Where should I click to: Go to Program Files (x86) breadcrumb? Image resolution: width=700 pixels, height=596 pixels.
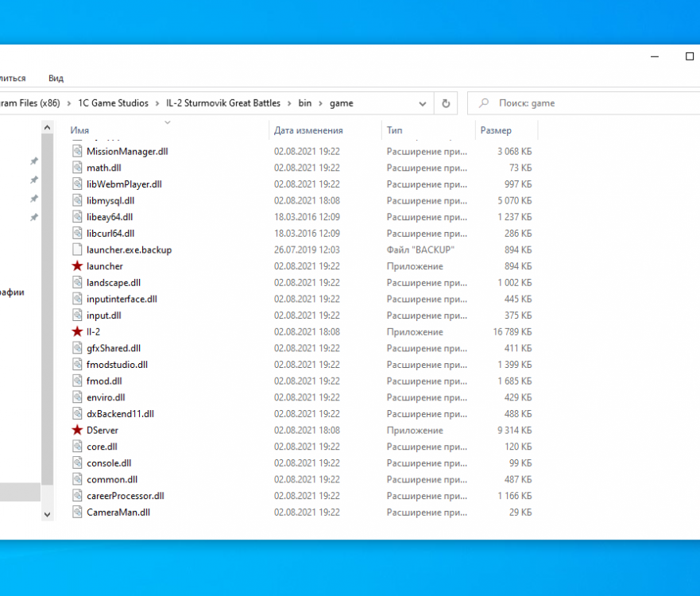pos(30,103)
